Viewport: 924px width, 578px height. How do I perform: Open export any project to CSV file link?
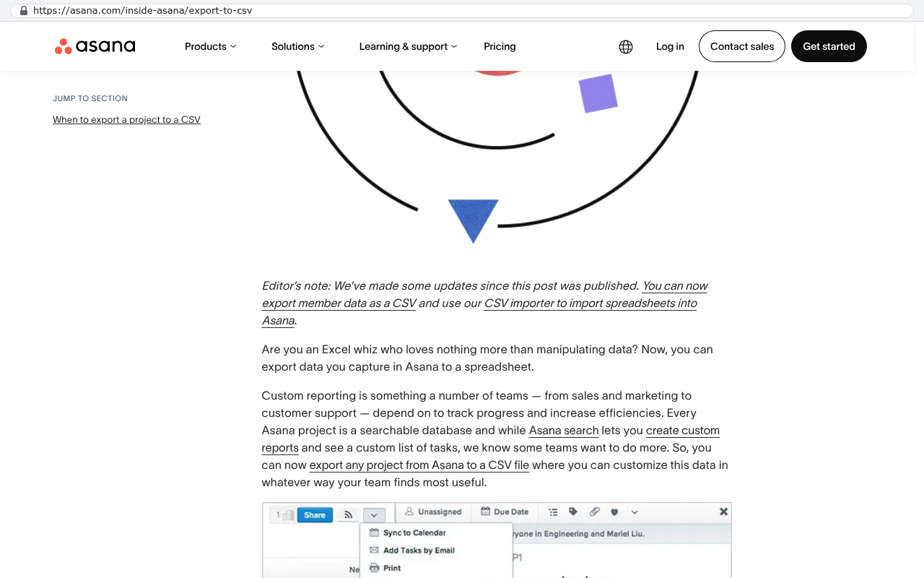419,465
